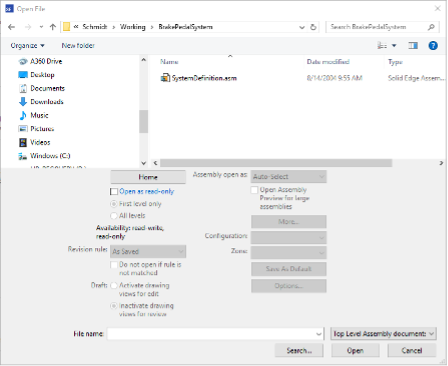Click folder icon in address bar
Image resolution: width=448 pixels, height=366 pixels.
click(66, 27)
